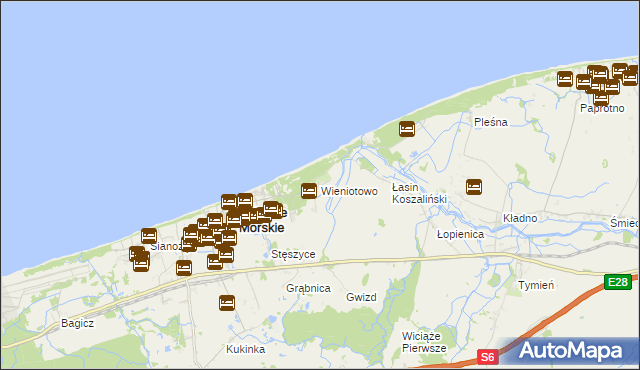The height and width of the screenshot is (370, 640).
Task: Click the Gwizd place label
Action: [361, 297]
